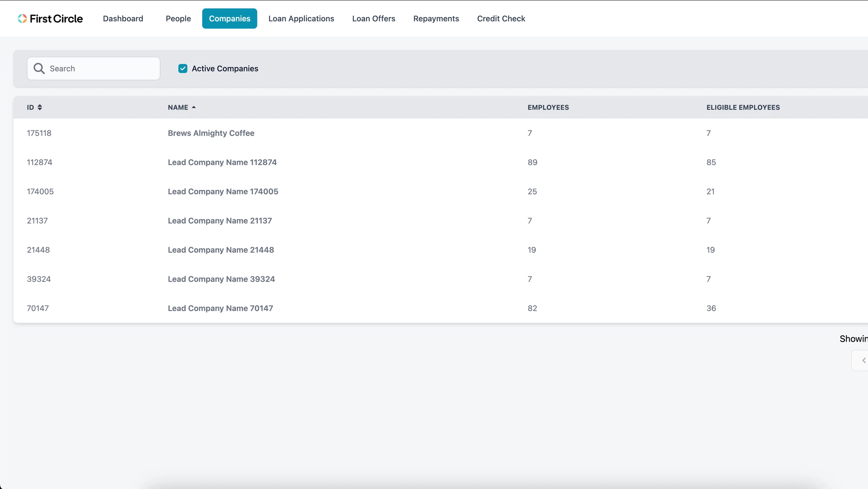Click ID cell 70147
Image resolution: width=868 pixels, height=489 pixels.
coord(38,308)
